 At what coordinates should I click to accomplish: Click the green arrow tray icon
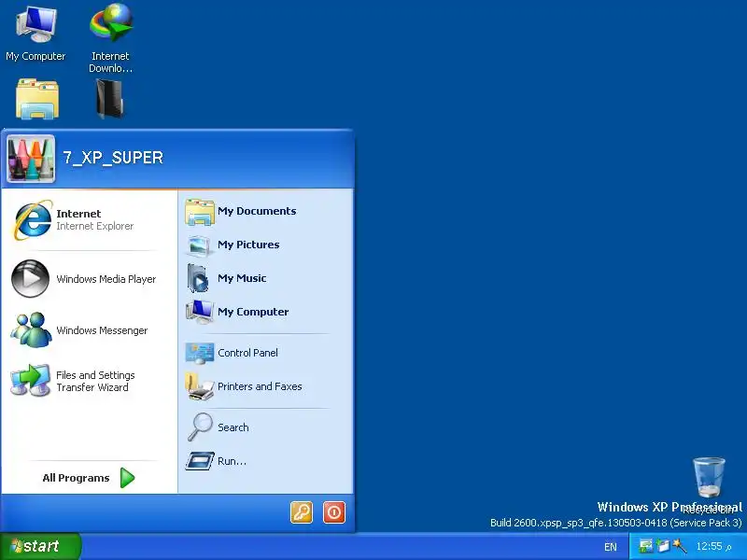click(x=645, y=546)
